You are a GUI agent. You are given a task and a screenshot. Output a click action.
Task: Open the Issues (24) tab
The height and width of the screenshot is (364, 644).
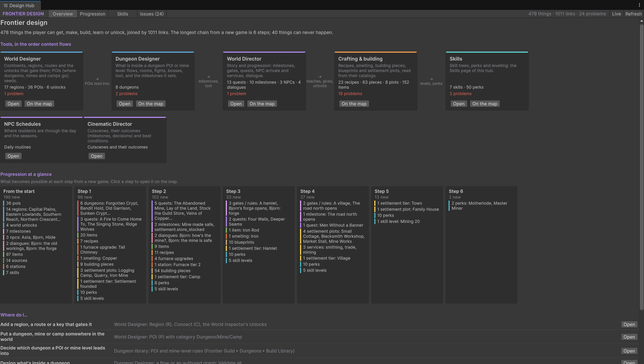point(152,14)
